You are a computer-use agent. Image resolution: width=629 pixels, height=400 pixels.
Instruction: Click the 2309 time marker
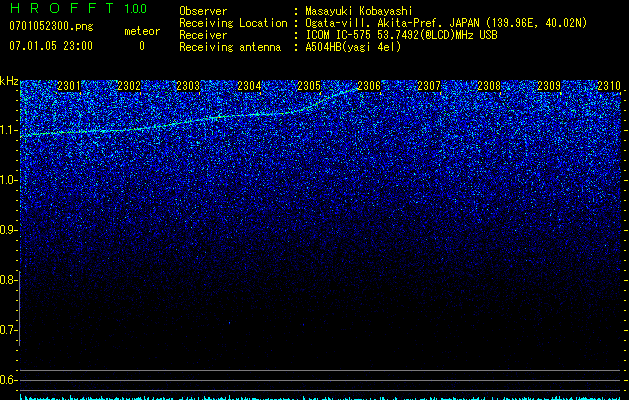pos(549,86)
